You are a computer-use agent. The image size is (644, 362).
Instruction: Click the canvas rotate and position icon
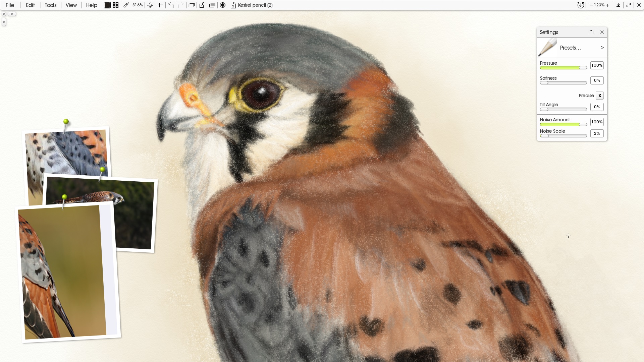[x=581, y=5]
